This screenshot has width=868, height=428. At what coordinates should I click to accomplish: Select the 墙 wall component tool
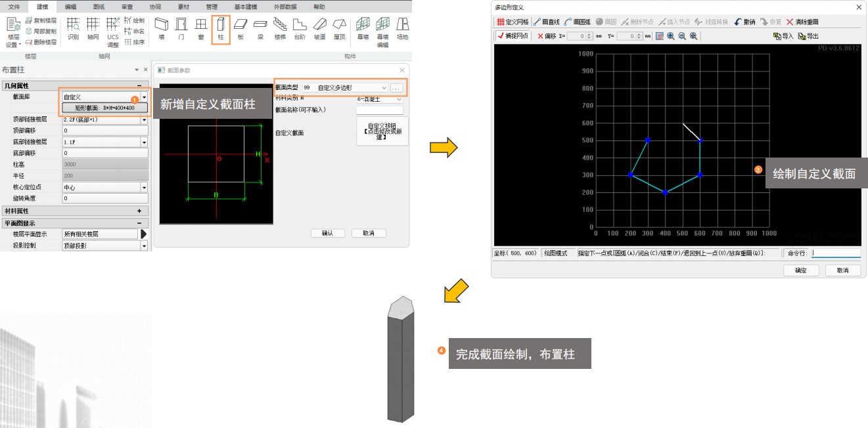click(162, 29)
